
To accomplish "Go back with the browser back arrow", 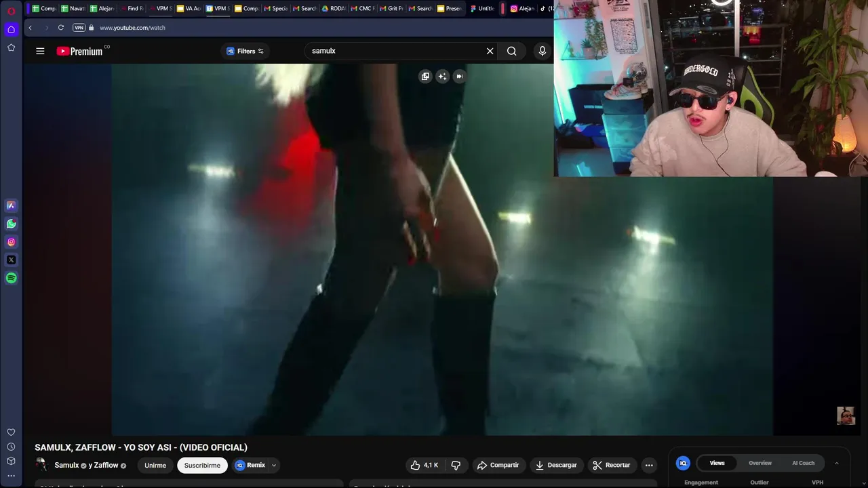I will (30, 28).
